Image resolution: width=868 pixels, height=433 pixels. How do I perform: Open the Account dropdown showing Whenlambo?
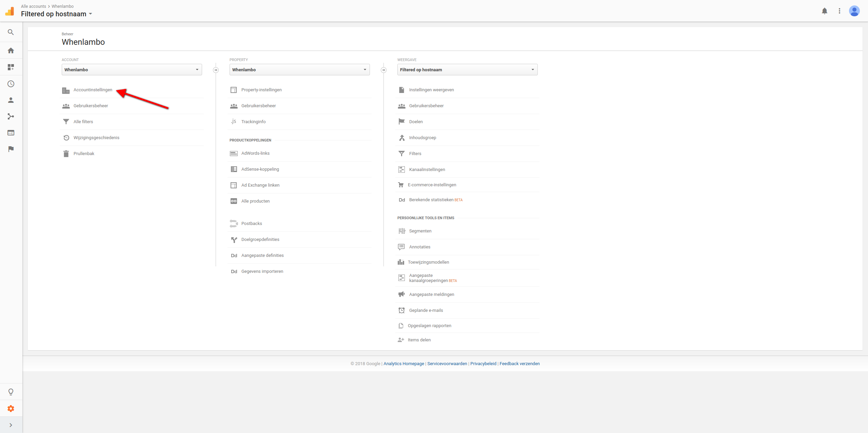pyautogui.click(x=132, y=70)
